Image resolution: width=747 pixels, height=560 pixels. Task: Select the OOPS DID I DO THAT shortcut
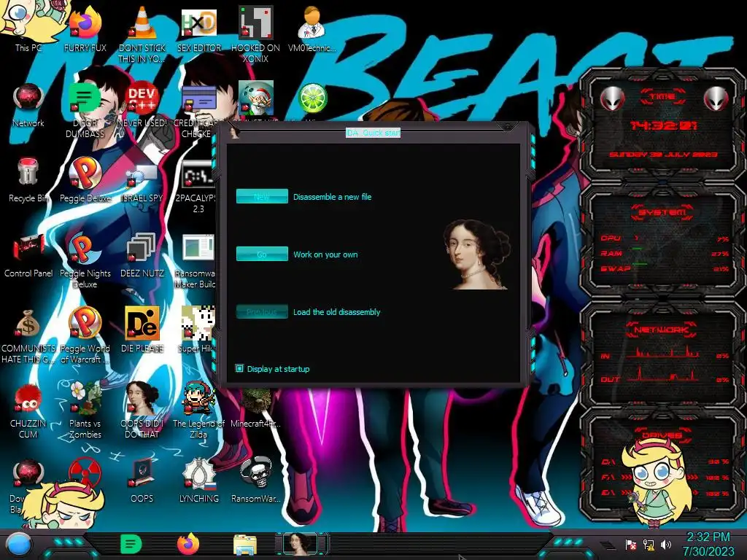(x=142, y=410)
